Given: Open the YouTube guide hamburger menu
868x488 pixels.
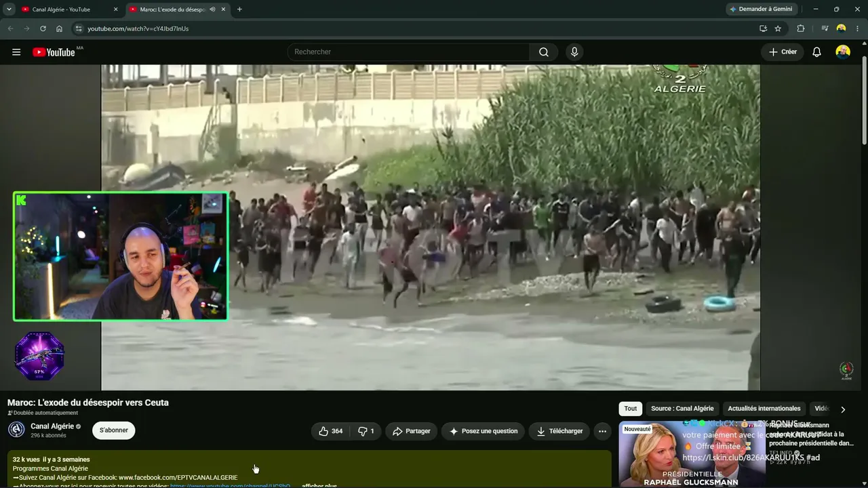Looking at the screenshot, I should (x=16, y=52).
